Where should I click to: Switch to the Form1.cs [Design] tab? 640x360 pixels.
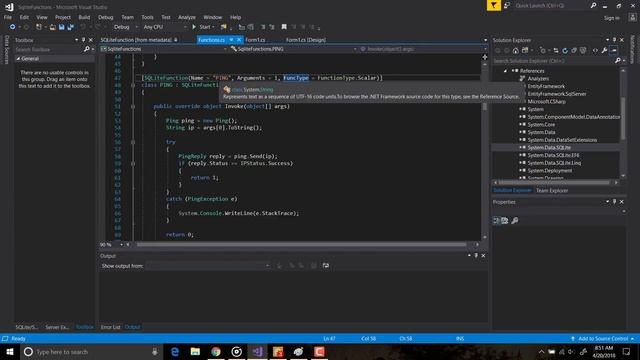(x=306, y=40)
